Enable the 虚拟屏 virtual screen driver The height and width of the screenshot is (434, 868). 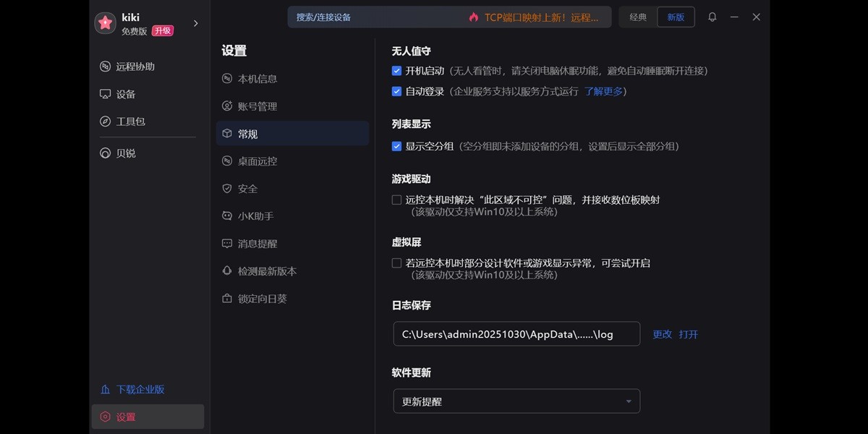(396, 263)
